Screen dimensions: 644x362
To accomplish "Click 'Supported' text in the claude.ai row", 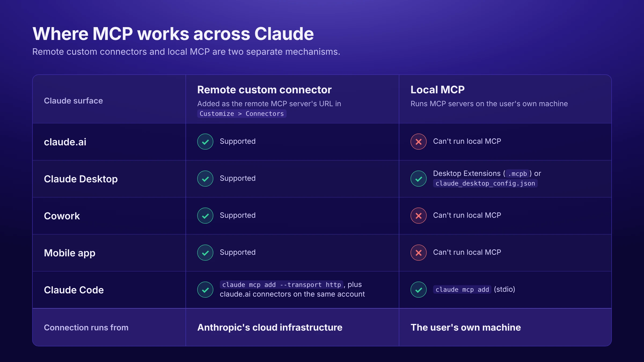I will (237, 141).
